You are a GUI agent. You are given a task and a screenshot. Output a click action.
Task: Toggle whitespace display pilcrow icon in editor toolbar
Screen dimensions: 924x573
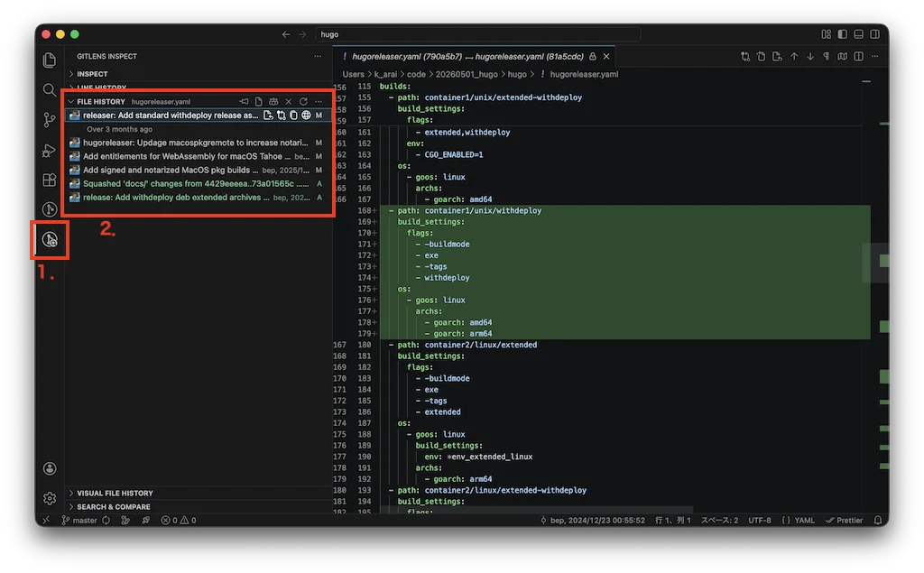click(x=827, y=57)
